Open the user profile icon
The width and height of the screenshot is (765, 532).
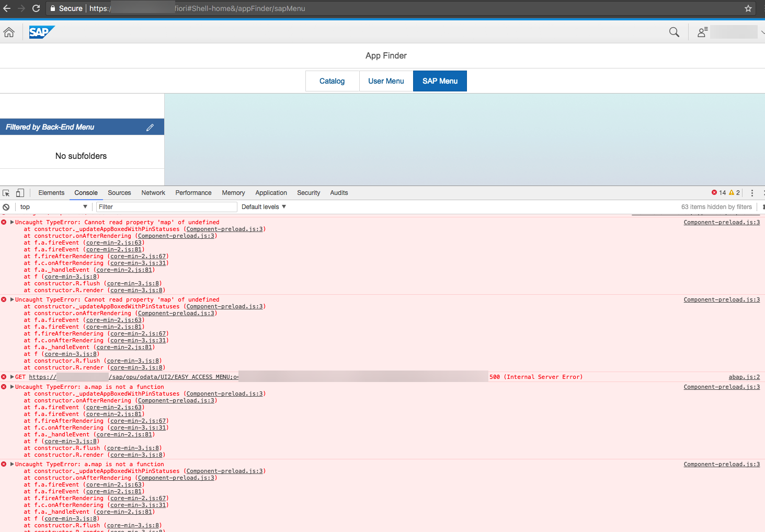click(702, 32)
